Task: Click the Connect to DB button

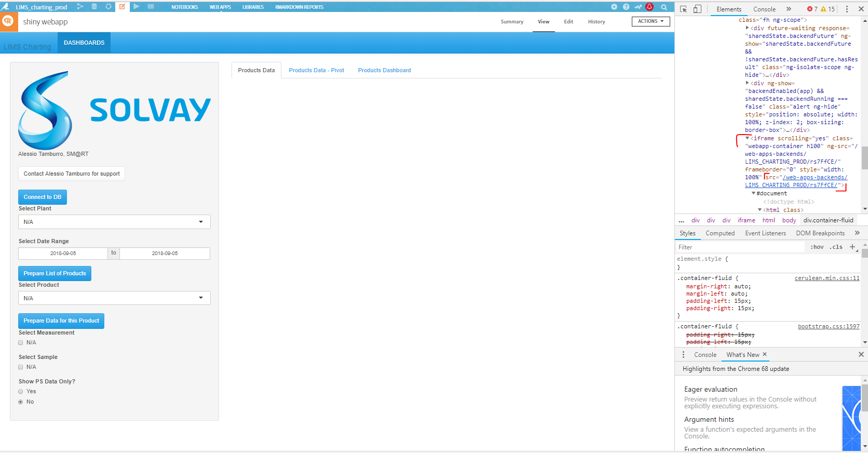Action: click(43, 197)
